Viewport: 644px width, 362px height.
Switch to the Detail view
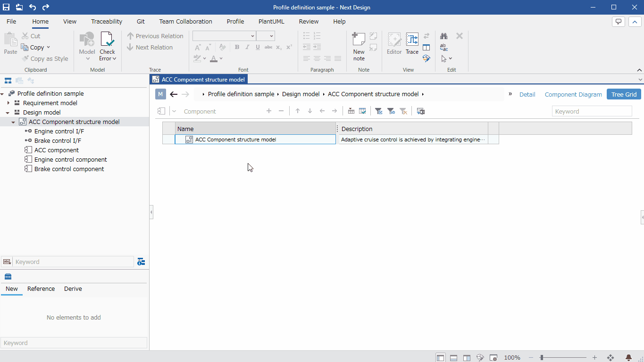click(527, 94)
